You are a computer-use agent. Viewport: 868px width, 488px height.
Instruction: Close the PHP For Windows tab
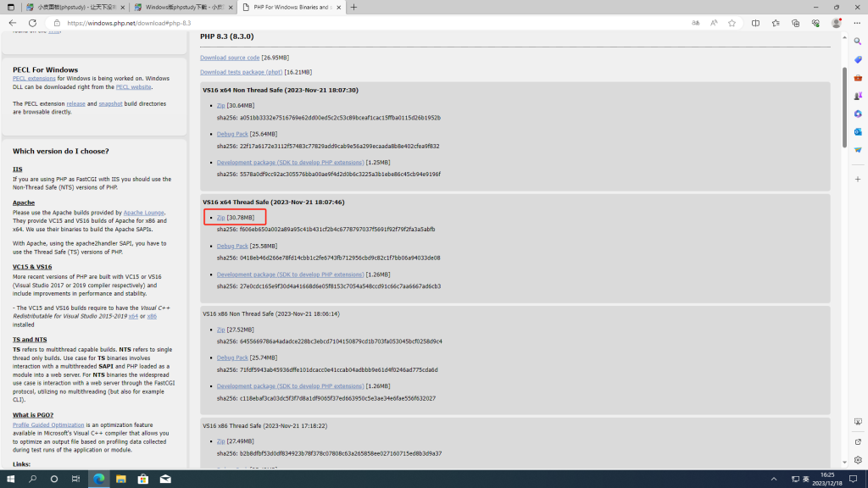point(339,7)
